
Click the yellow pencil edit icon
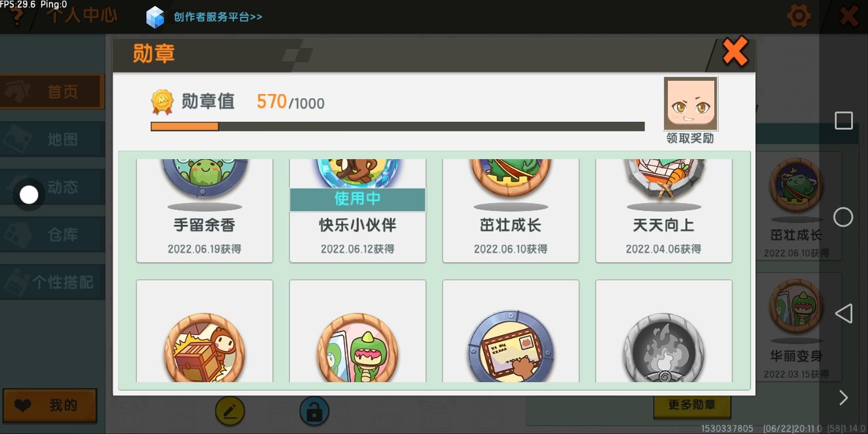230,412
